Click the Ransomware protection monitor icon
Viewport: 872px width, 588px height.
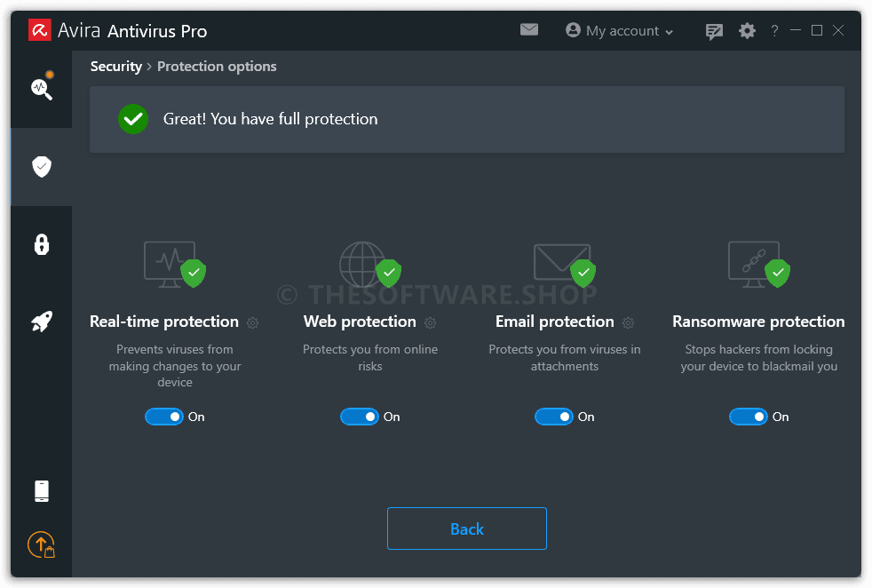(x=759, y=264)
